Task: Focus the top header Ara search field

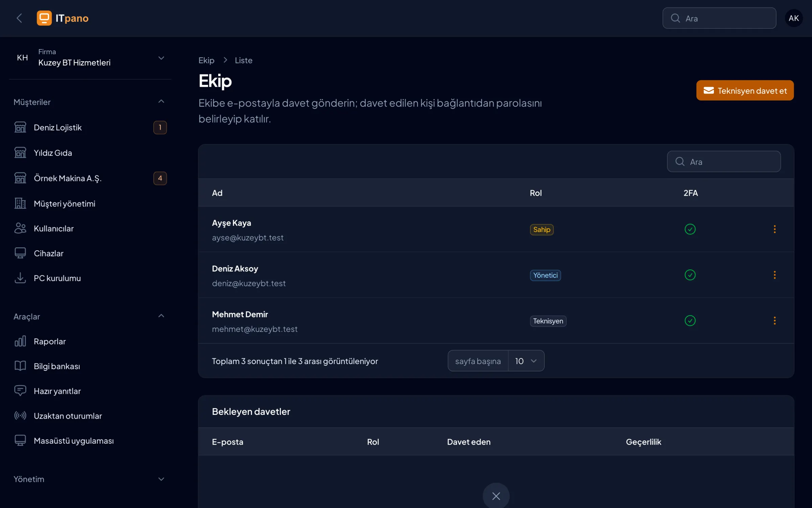Action: pos(719,18)
